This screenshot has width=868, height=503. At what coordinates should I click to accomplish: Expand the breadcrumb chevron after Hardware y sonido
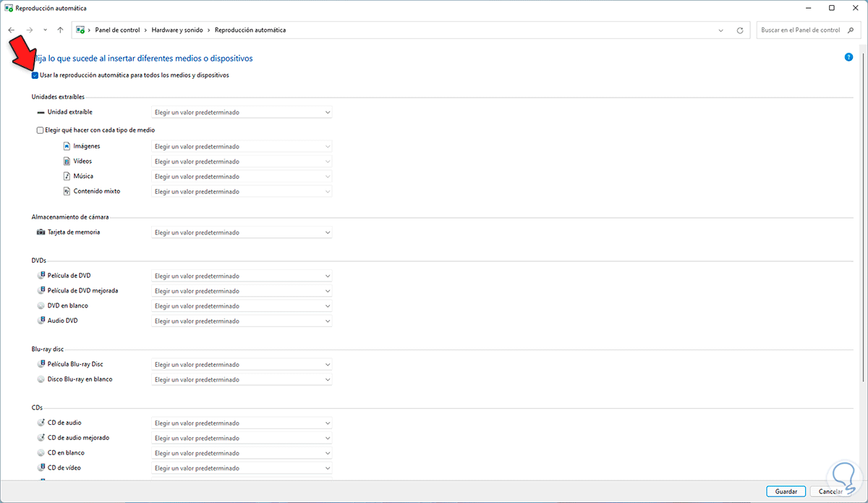click(x=210, y=30)
